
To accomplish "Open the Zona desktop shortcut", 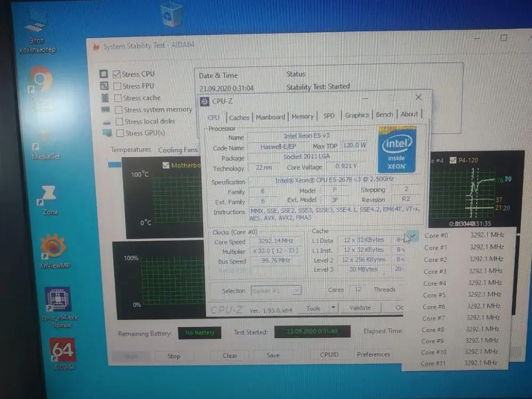I will (50, 200).
